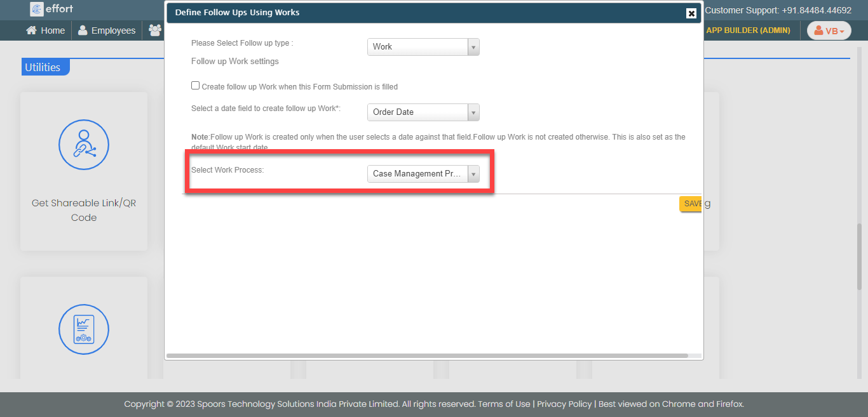
Task: Click the Get Shareable Link/QR Code icon
Action: tap(84, 145)
